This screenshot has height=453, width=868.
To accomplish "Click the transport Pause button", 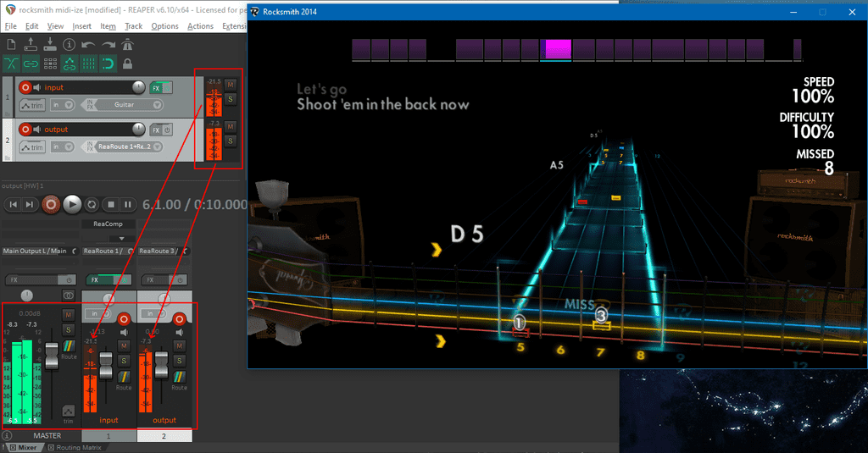I will point(128,205).
